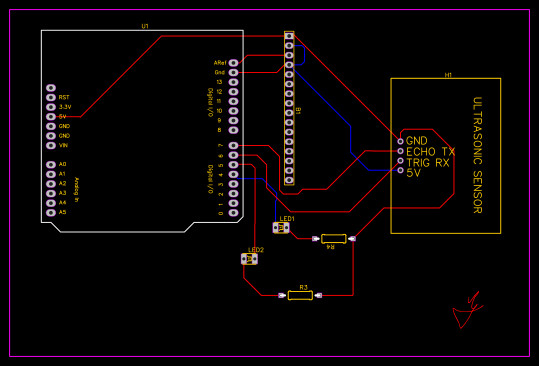This screenshot has width=539, height=366.
Task: Select the Gnd pin pad below ARef
Action: click(x=233, y=72)
